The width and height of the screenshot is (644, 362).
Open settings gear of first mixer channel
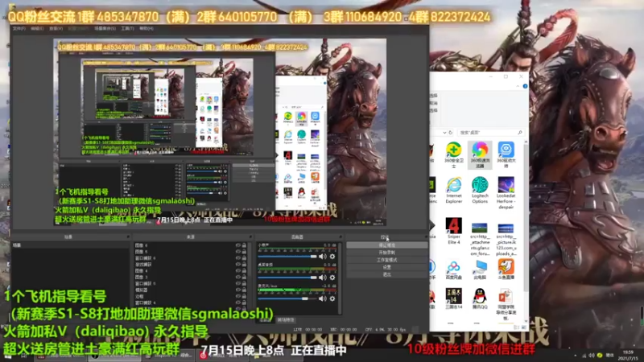point(332,257)
